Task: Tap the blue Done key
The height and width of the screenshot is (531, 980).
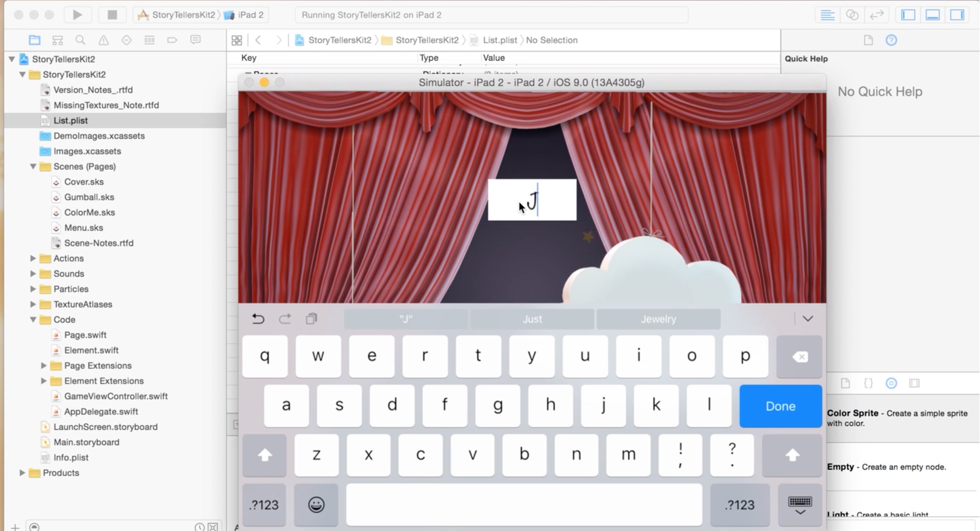Action: point(780,406)
